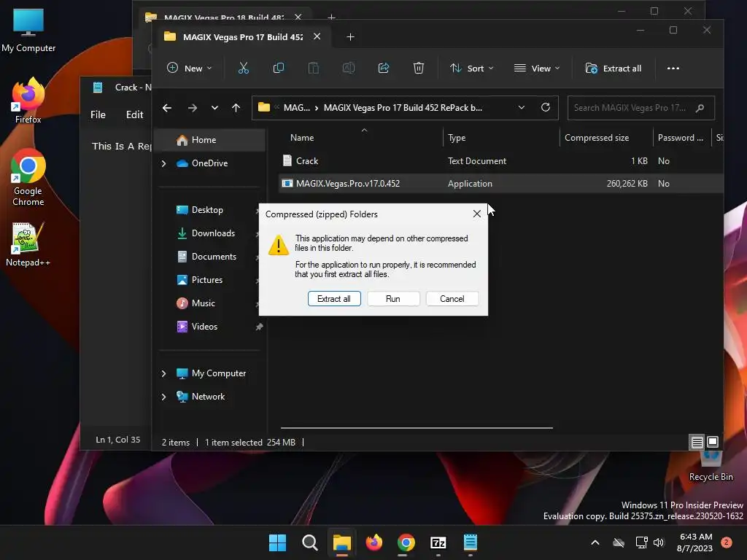747x560 pixels.
Task: Switch to the MAGIX Vegas Pro 17 tab
Action: 242,37
